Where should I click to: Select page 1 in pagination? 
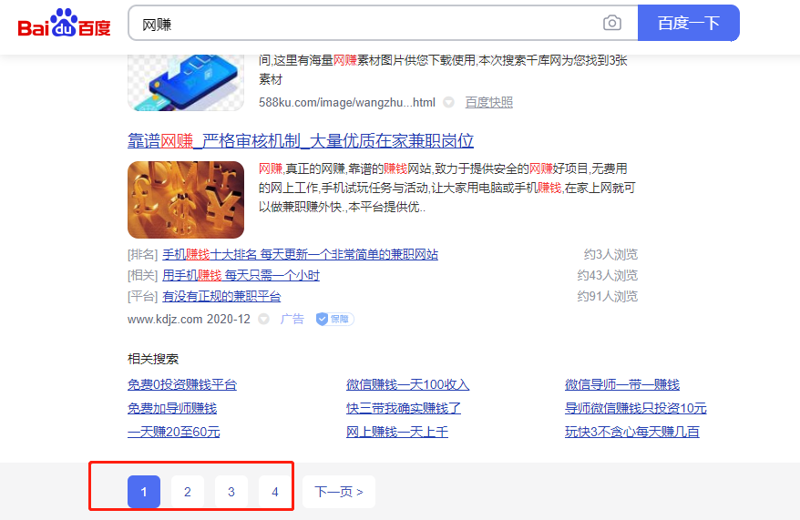pyautogui.click(x=144, y=491)
